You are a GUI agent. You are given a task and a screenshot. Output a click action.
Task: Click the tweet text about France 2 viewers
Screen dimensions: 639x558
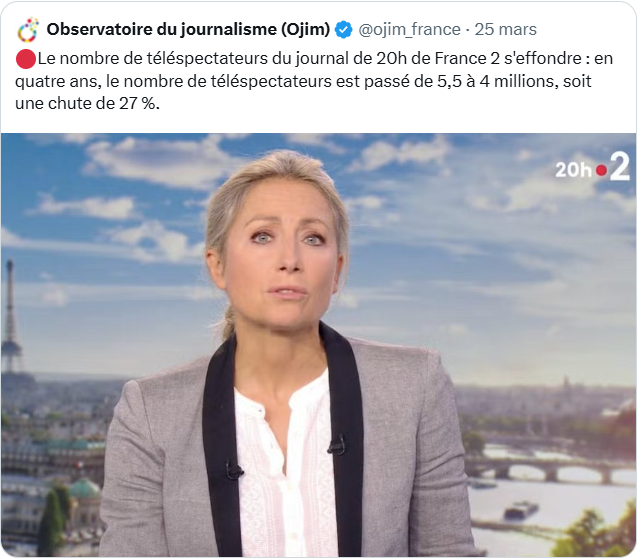(x=314, y=81)
